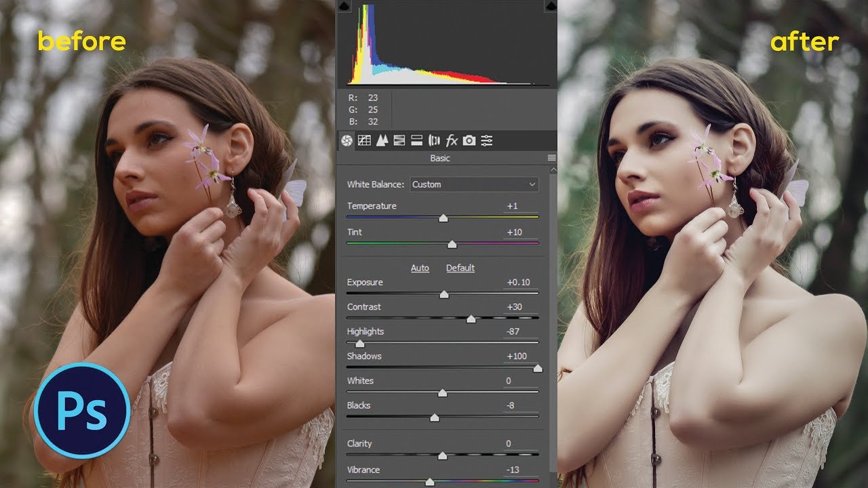Open the Basic panel tab icon
This screenshot has height=488, width=868.
point(347,140)
